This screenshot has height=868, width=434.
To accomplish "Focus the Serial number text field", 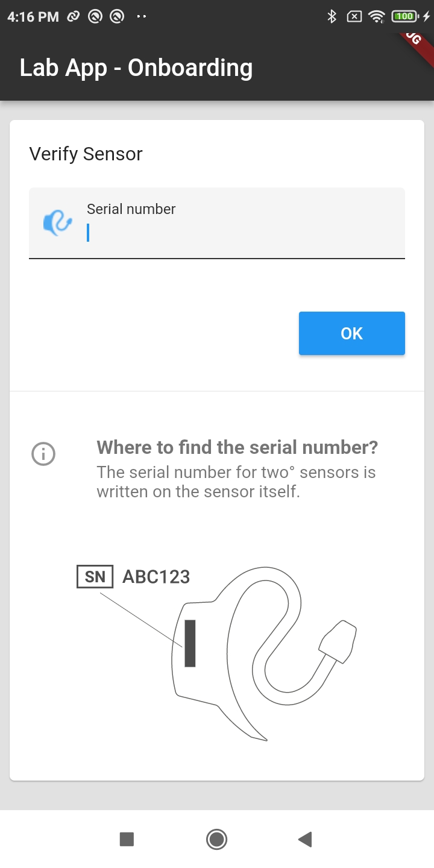I will point(241,232).
